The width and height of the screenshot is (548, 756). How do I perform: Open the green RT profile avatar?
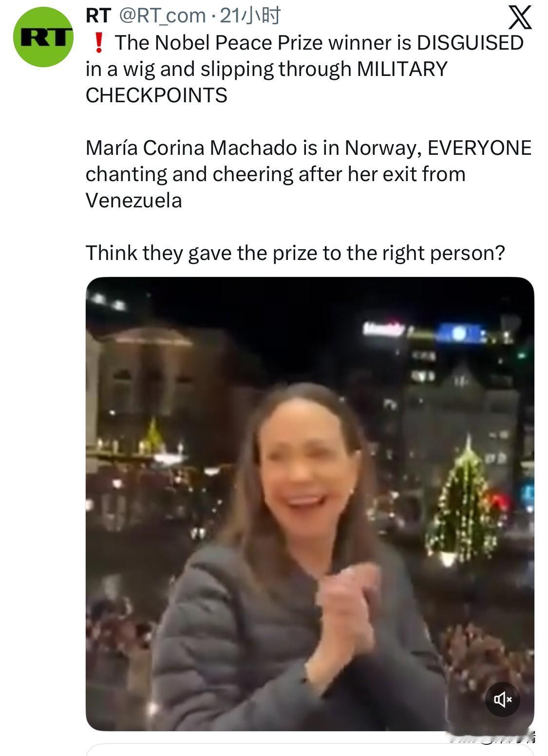pyautogui.click(x=43, y=37)
